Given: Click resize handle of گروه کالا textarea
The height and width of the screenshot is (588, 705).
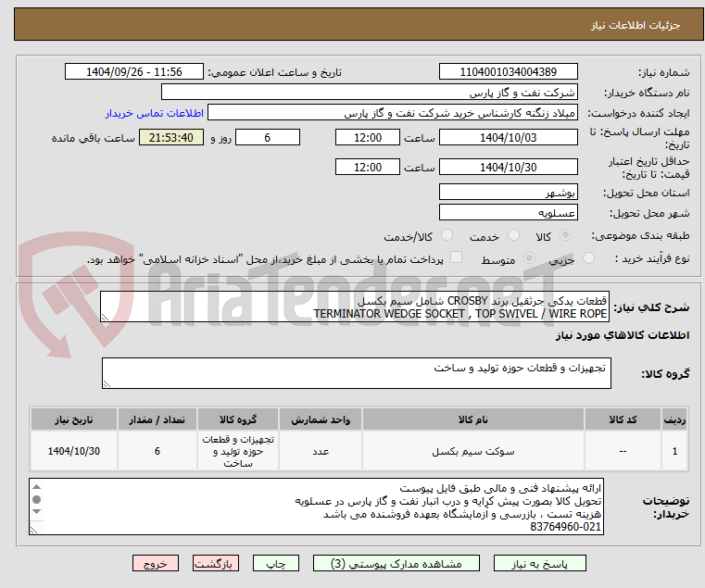Looking at the screenshot, I should pyautogui.click(x=107, y=384).
